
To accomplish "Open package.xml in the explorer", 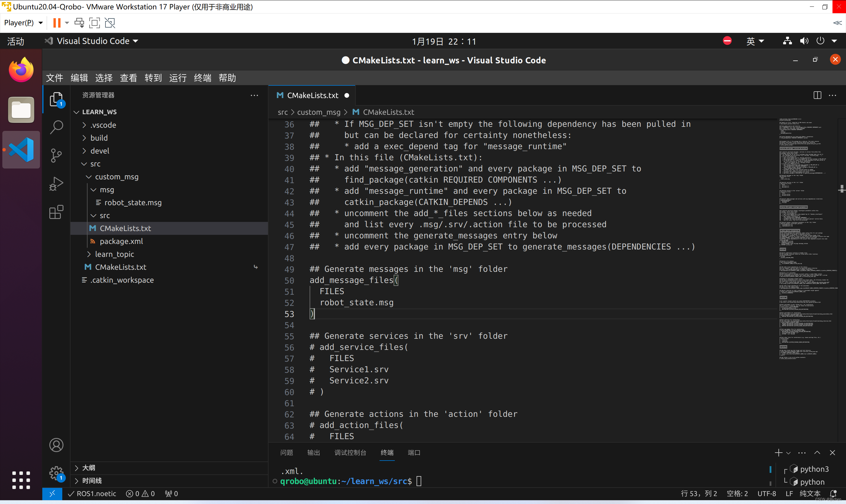I will [121, 241].
